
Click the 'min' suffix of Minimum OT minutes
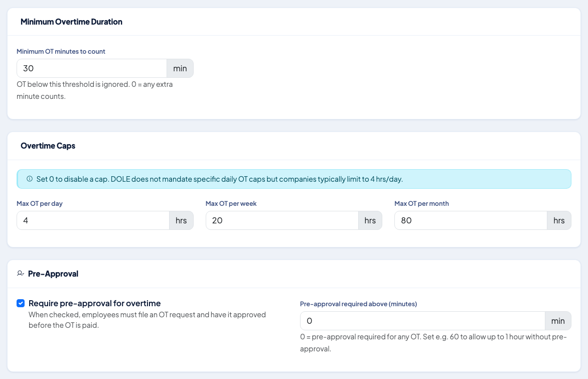click(180, 68)
